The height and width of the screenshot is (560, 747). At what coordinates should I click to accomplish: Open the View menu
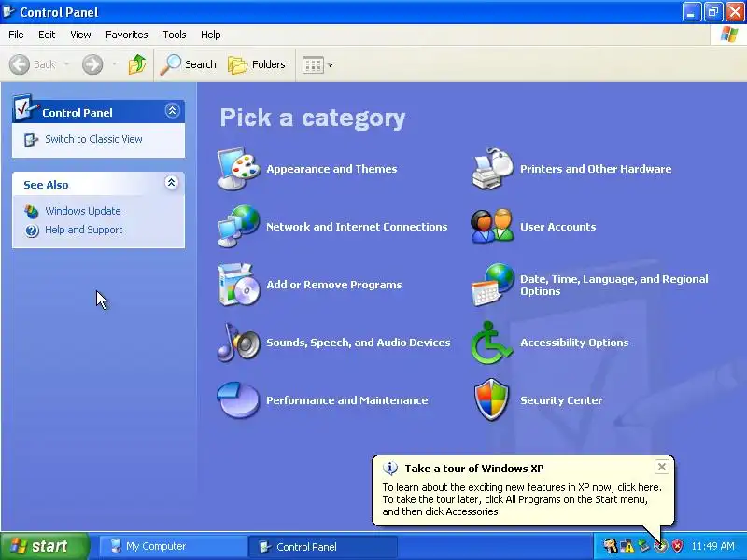pyautogui.click(x=80, y=35)
